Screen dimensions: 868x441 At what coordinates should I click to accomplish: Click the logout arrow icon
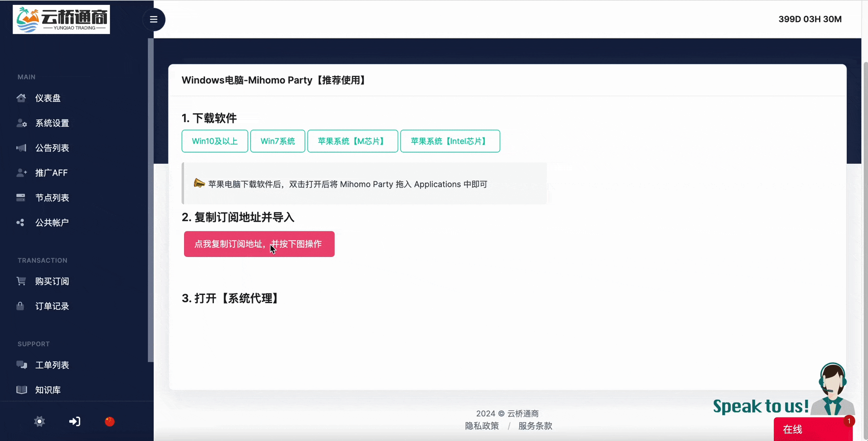[74, 422]
